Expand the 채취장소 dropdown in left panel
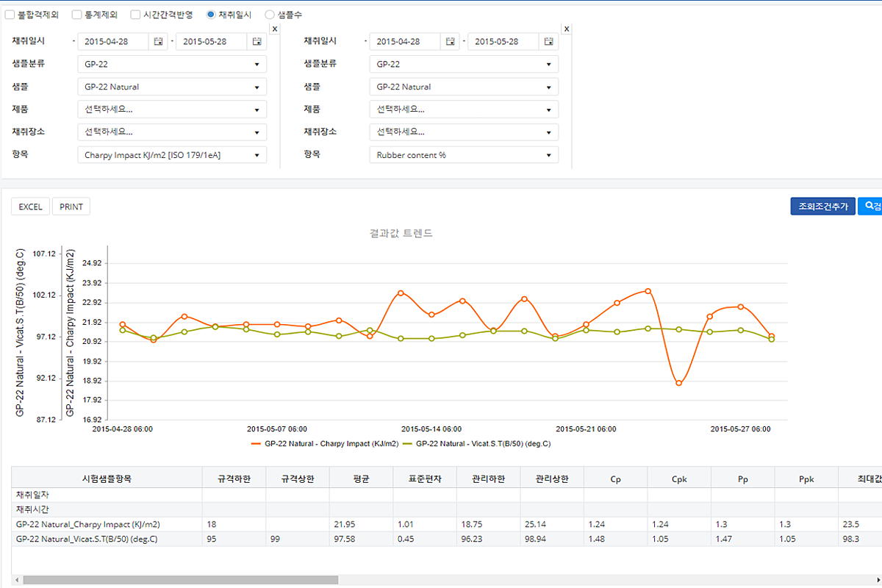This screenshot has width=882, height=588. [172, 132]
